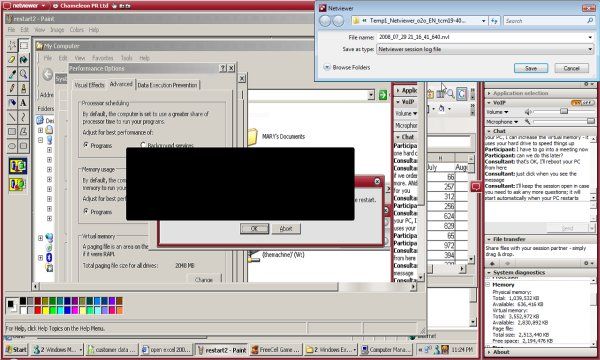Image resolution: width=600 pixels, height=360 pixels.
Task: Select the rectangular Select tool in Paint
Action: (x=24, y=45)
